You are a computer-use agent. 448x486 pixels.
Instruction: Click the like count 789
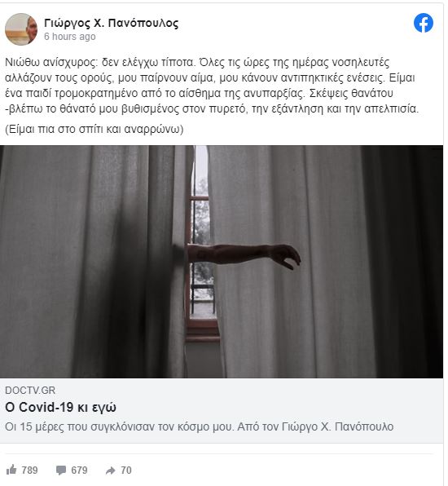[29, 471]
